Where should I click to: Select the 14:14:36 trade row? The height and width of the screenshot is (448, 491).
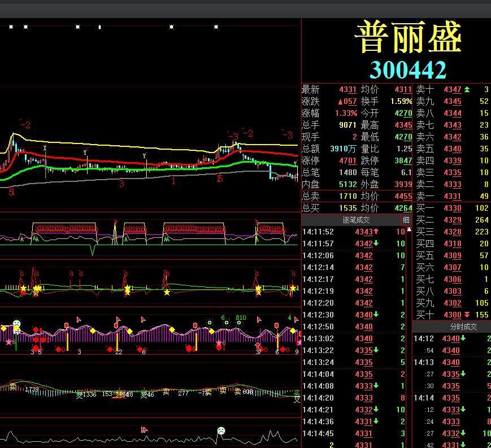(x=354, y=421)
